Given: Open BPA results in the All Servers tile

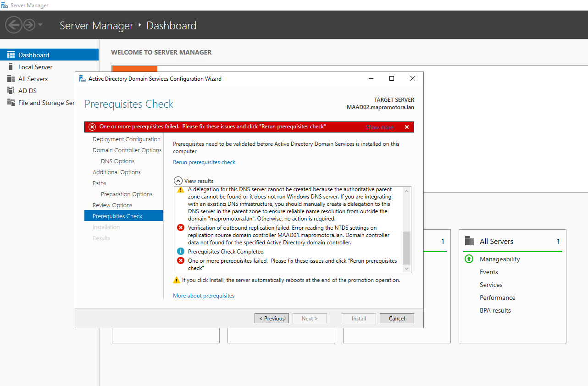Looking at the screenshot, I should tap(495, 310).
